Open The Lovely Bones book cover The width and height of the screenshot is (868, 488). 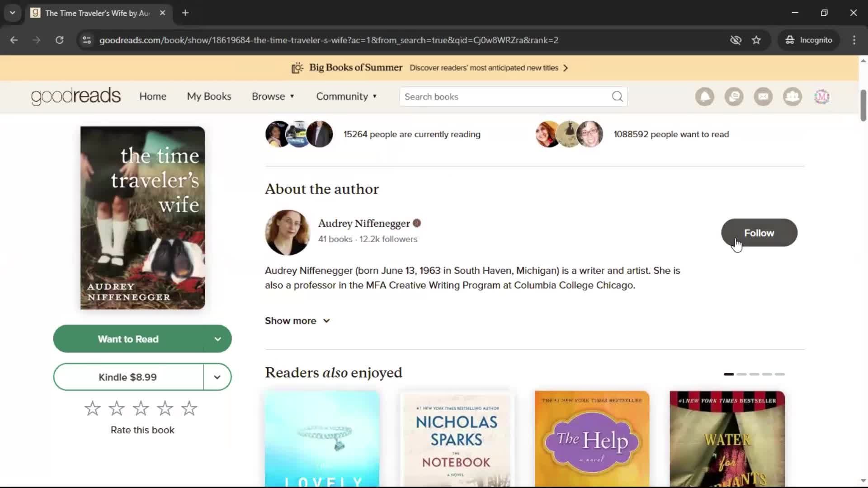point(322,439)
